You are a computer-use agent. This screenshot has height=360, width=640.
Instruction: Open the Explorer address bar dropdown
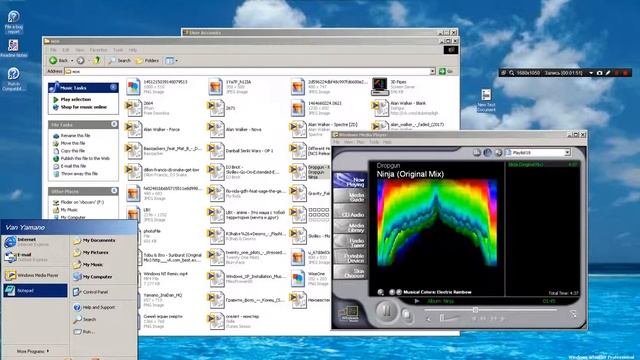(x=432, y=71)
